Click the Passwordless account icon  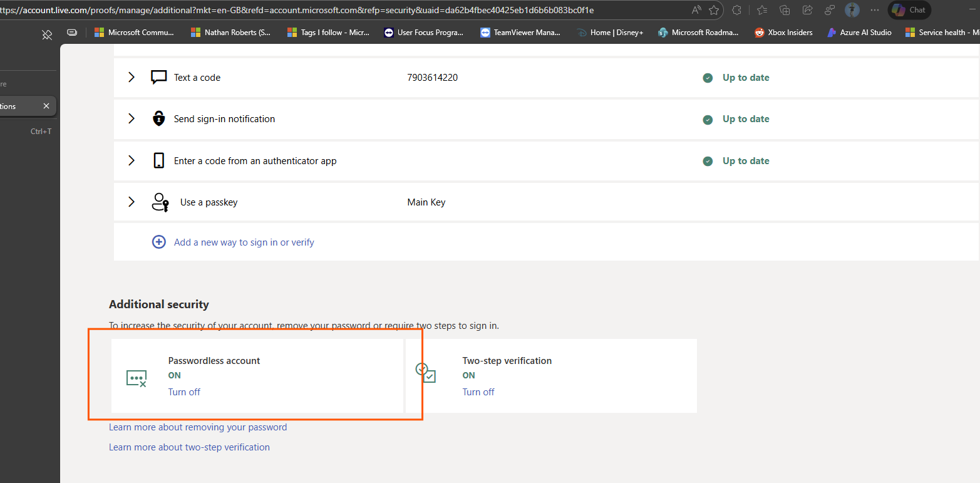(137, 378)
